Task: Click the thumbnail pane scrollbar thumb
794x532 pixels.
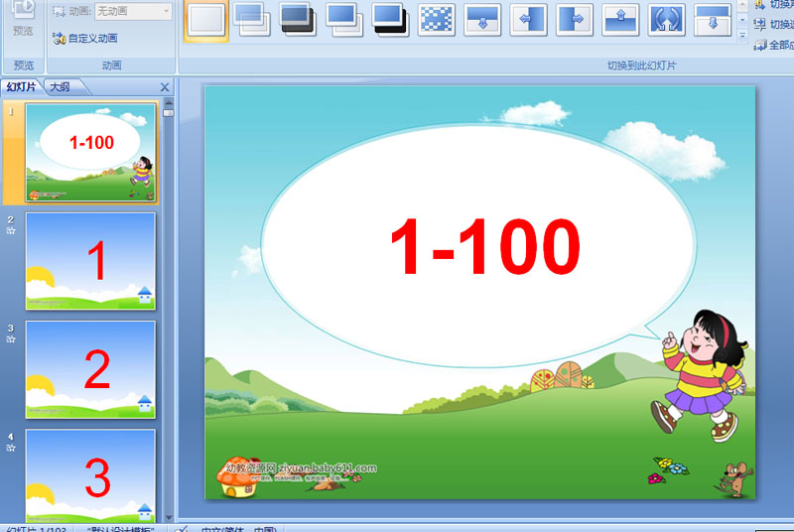Action: [x=169, y=113]
